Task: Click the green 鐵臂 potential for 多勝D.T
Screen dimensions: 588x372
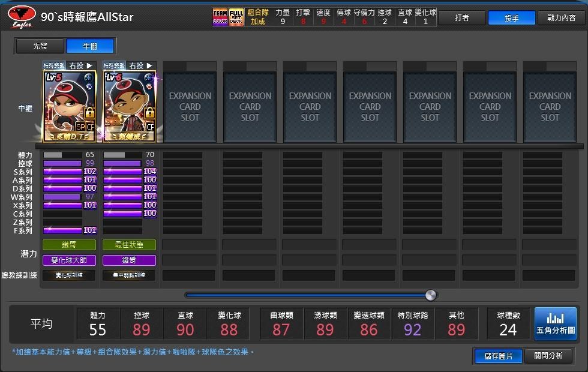Action: pos(69,245)
